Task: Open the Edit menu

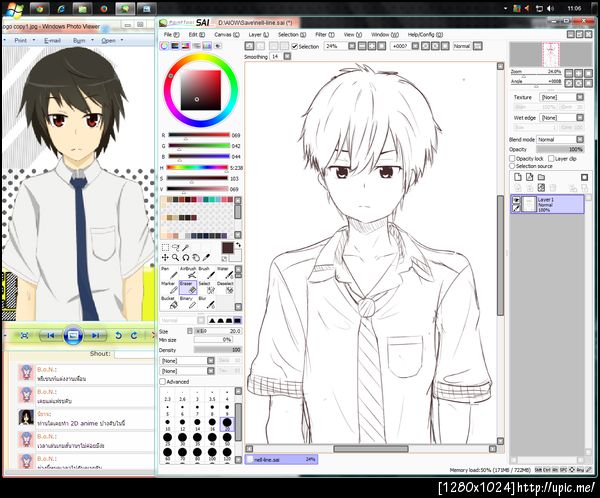Action: pos(197,34)
